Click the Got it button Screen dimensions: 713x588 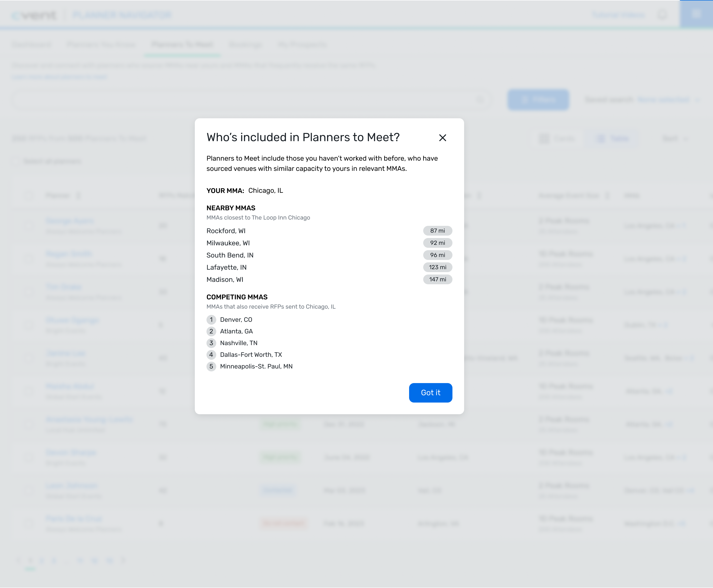[x=430, y=393]
